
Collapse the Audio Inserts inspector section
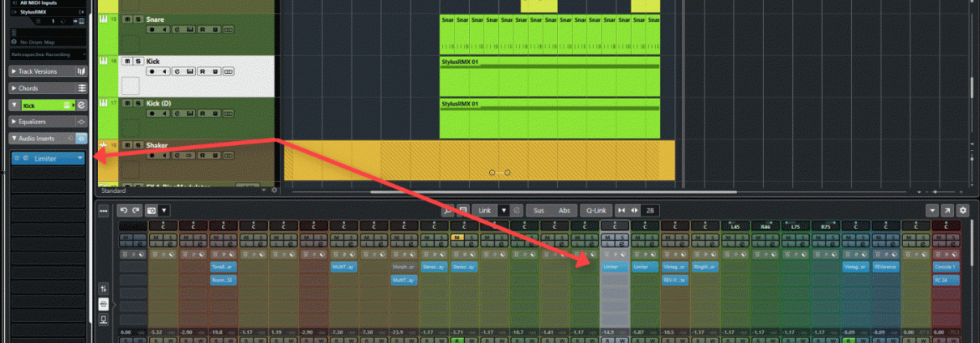(x=14, y=139)
